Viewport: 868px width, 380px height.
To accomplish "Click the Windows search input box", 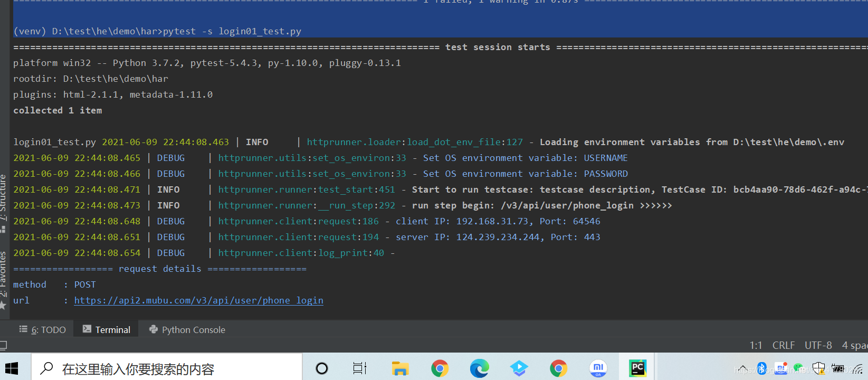I will [167, 368].
